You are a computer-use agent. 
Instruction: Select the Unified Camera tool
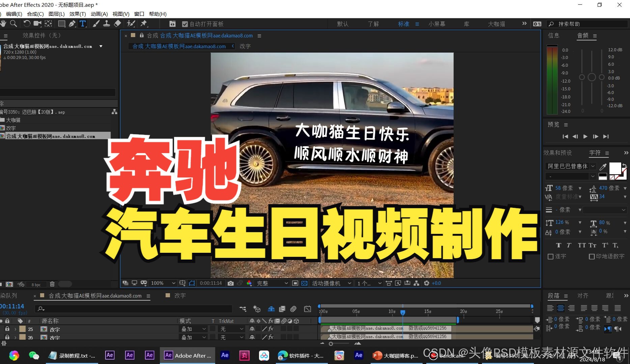pos(37,24)
